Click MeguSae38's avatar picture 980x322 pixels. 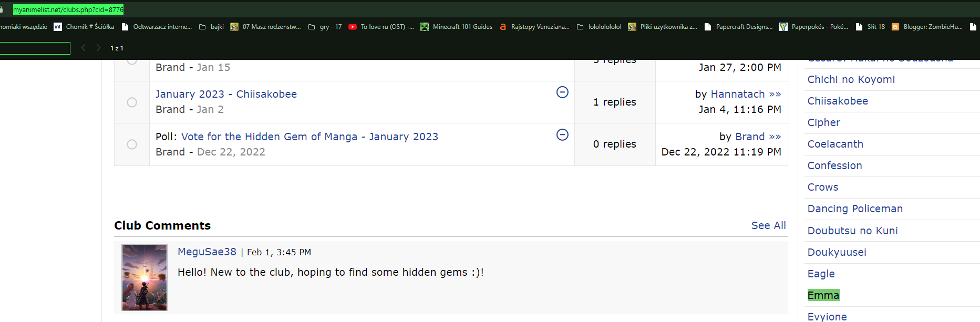coord(145,277)
